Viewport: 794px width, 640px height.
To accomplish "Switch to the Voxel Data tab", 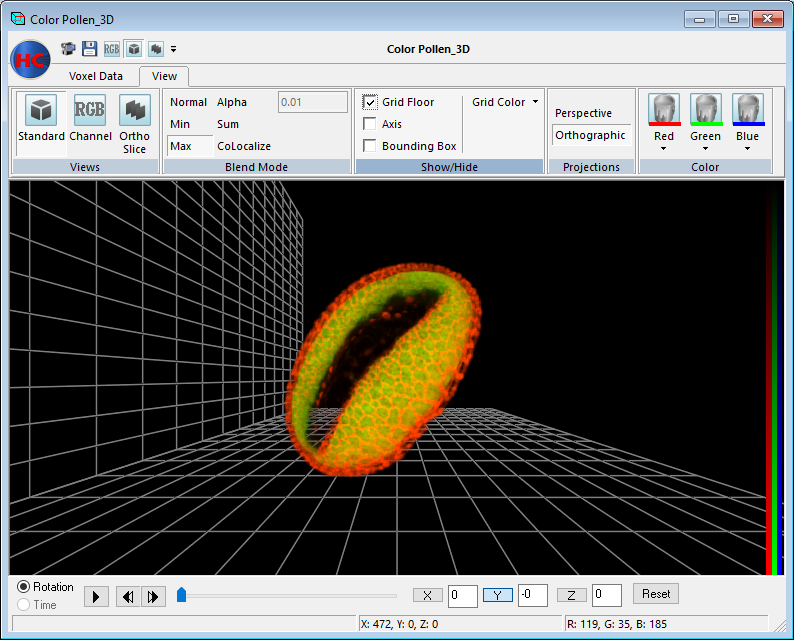I will pos(96,76).
